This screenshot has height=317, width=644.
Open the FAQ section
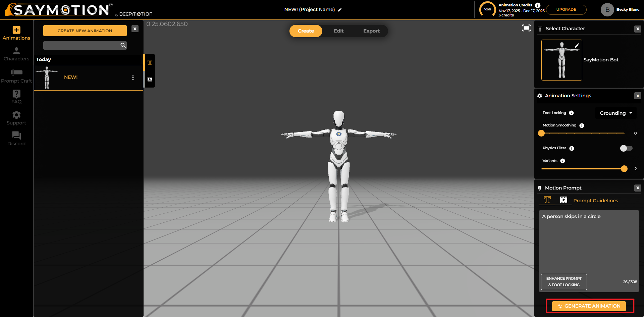[x=16, y=96]
